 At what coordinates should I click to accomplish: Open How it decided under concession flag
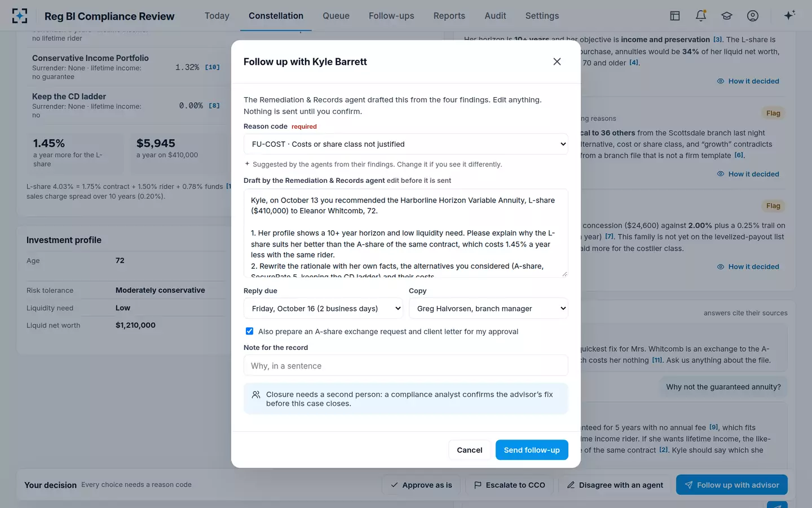click(748, 266)
